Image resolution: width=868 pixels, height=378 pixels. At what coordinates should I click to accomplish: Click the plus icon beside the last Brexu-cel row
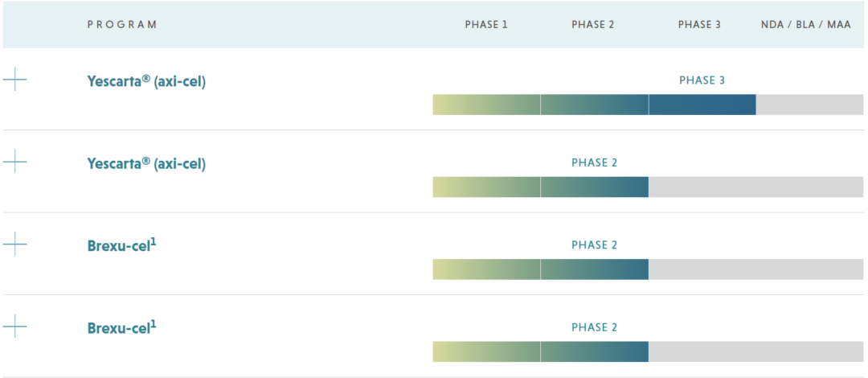[15, 327]
